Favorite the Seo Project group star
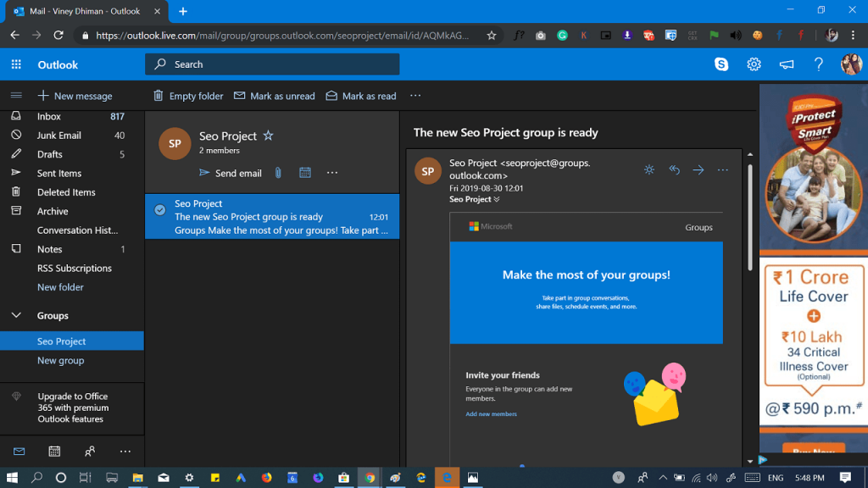This screenshot has height=488, width=868. pos(268,136)
